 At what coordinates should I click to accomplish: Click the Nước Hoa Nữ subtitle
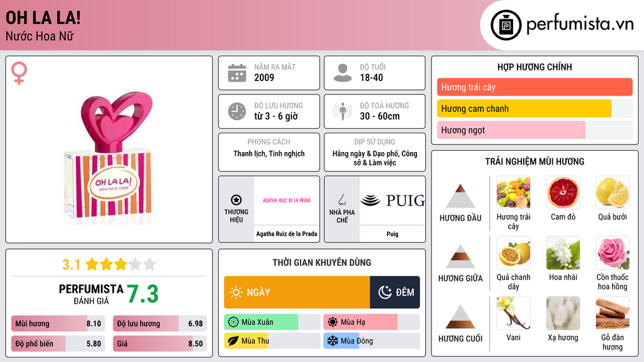pyautogui.click(x=40, y=36)
